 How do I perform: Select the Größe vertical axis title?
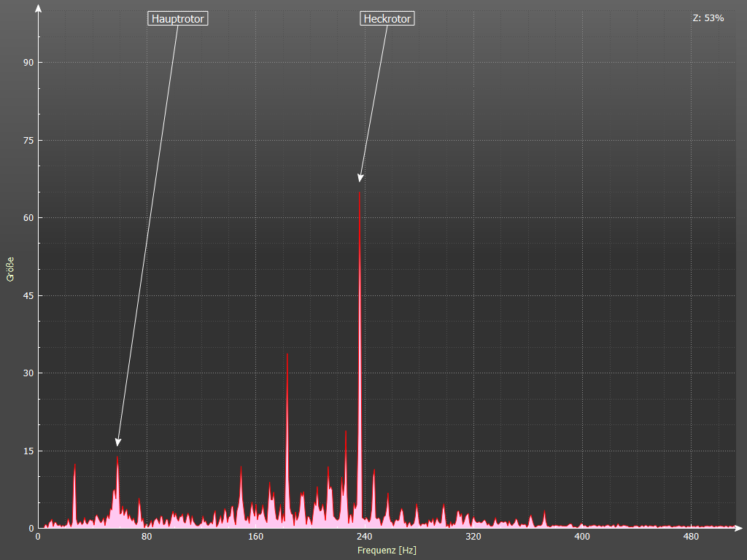coord(10,269)
